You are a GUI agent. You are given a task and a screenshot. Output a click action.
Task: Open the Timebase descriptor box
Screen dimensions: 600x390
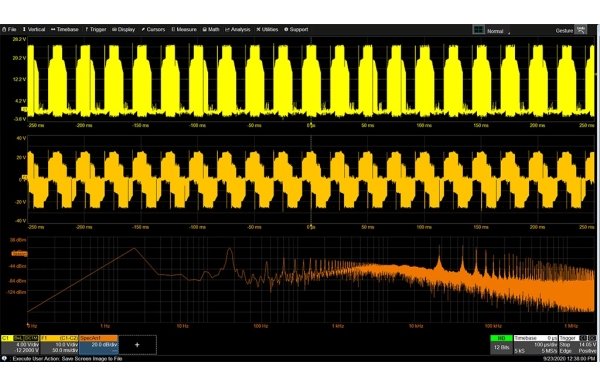pyautogui.click(x=535, y=344)
